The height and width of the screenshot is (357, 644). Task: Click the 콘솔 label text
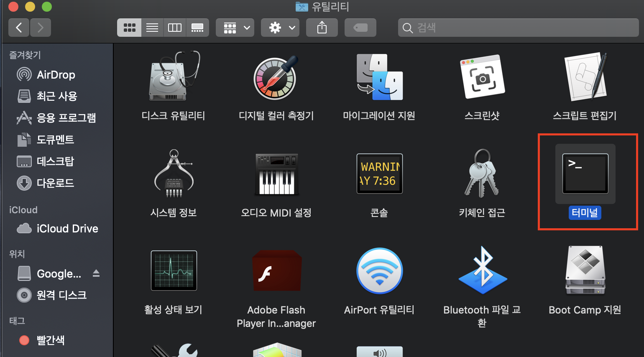click(x=379, y=213)
